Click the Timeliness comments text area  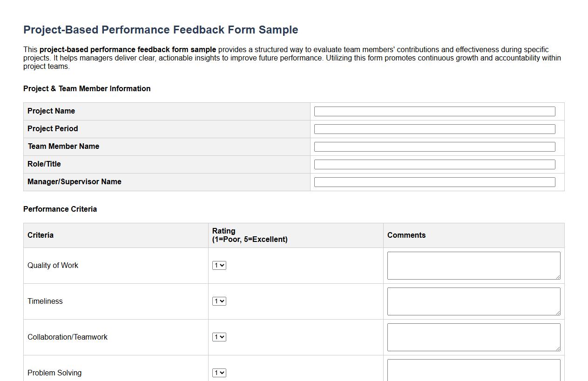473,301
